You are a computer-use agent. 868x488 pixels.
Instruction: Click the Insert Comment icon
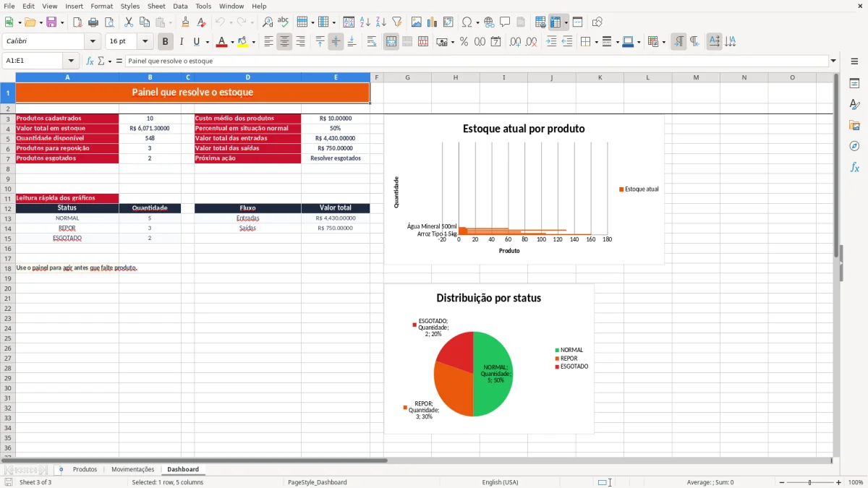506,22
